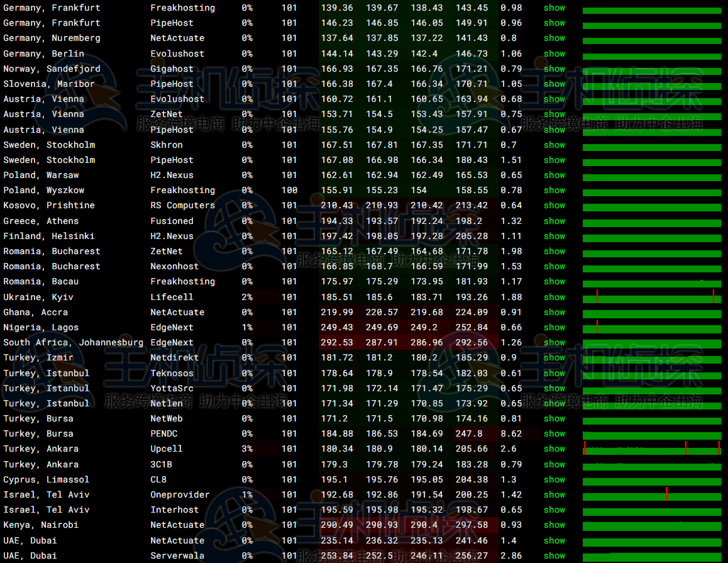Open show link for Poland Wyszkow Freakhosting

click(x=554, y=191)
